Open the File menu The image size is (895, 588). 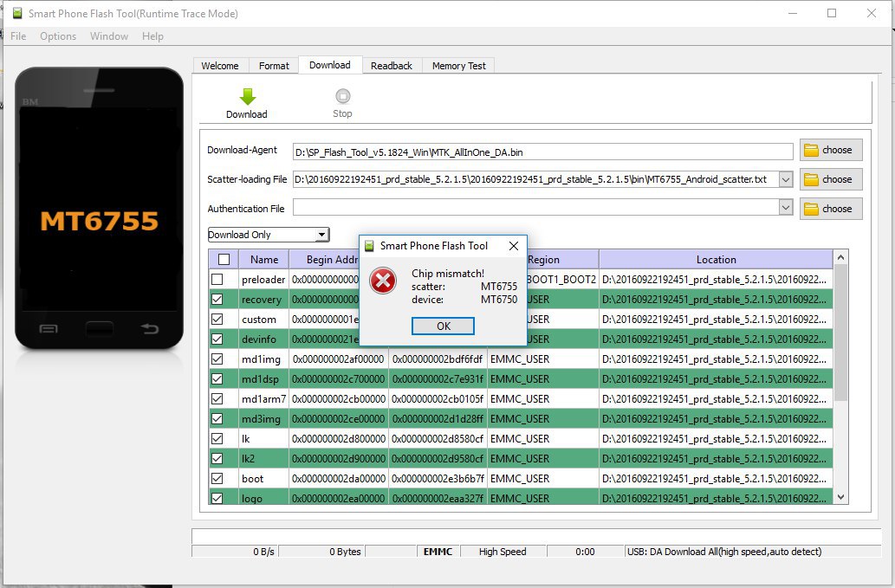pyautogui.click(x=18, y=36)
